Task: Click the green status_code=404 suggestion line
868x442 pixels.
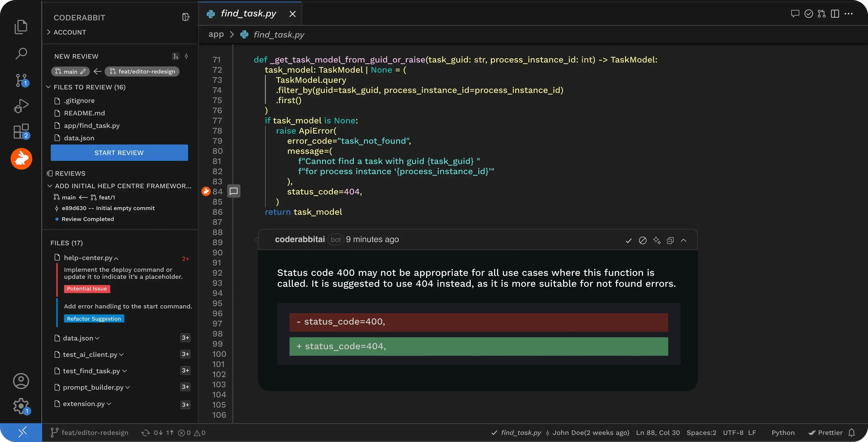Action: (x=479, y=346)
